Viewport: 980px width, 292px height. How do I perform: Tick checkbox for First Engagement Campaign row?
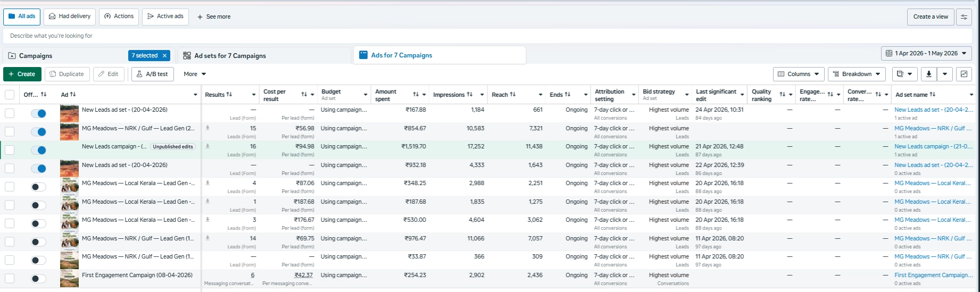(10, 278)
